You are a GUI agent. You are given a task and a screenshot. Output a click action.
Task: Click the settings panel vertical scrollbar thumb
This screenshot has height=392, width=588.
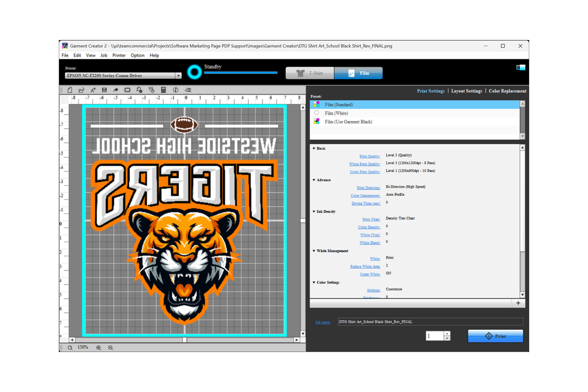522,202
